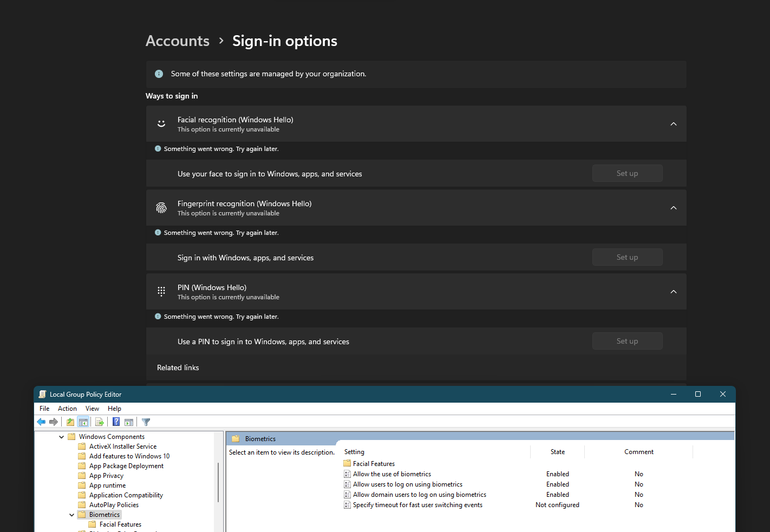Click the policy icon for Allow domain users
770x532 pixels.
(x=348, y=495)
